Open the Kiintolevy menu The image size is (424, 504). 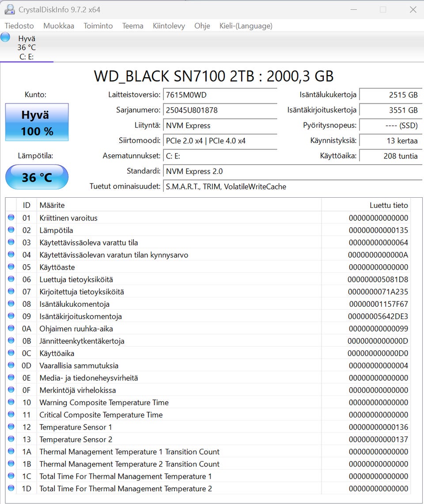coord(169,26)
